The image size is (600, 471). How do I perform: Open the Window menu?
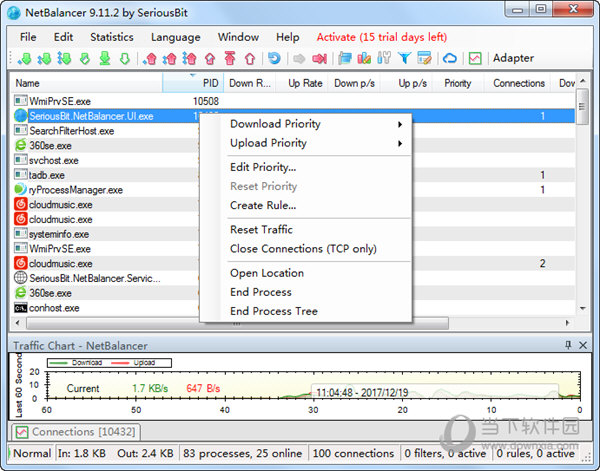point(238,37)
